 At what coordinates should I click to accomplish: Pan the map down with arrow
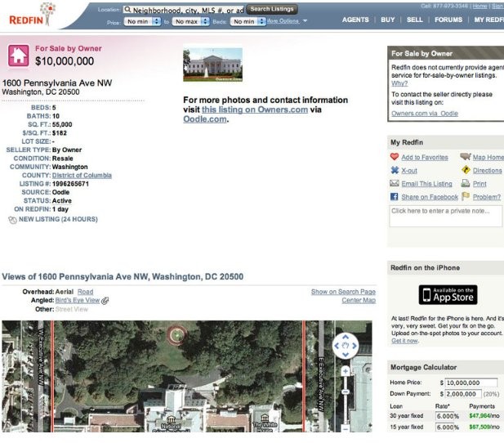pos(346,355)
